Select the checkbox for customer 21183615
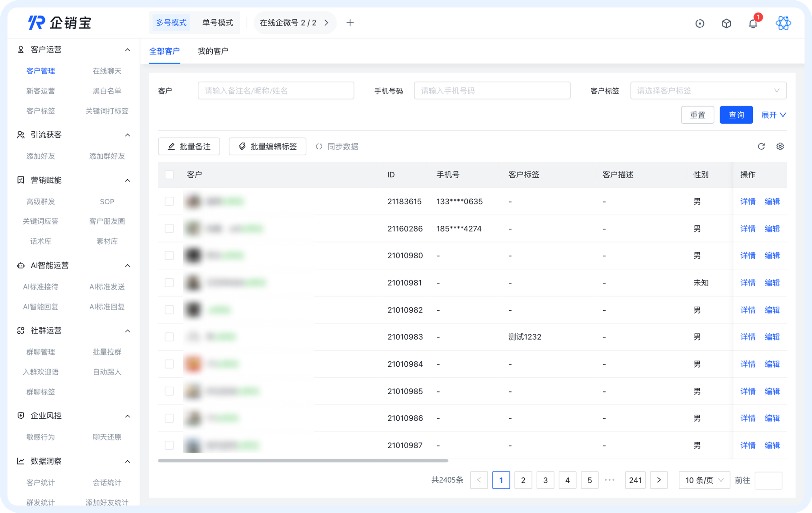Screen dimensions: 812x513 169,201
